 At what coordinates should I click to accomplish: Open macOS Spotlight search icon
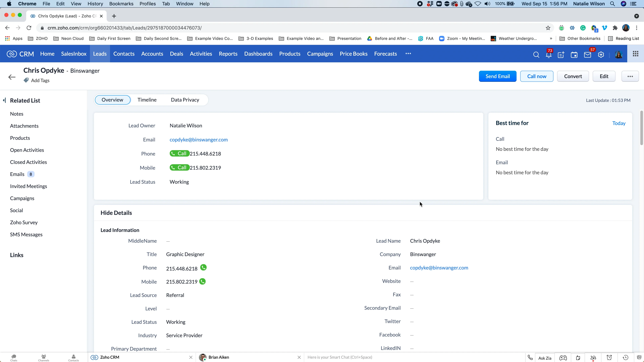[612, 4]
